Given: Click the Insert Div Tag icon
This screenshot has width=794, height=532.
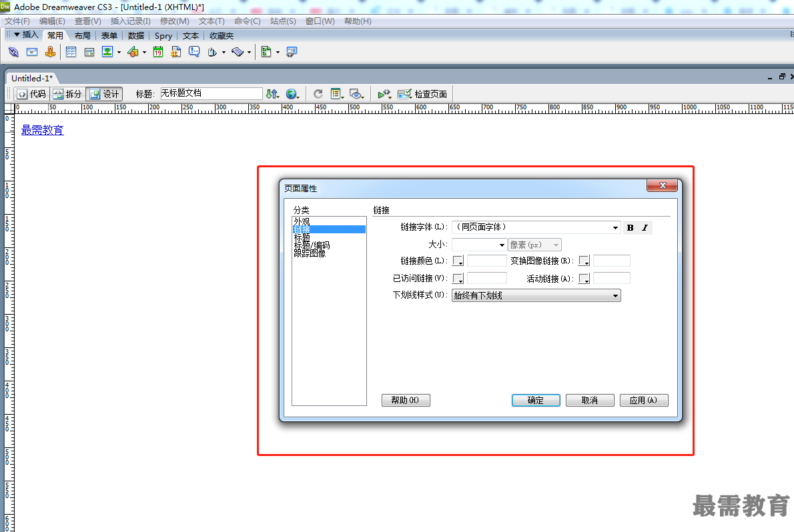Looking at the screenshot, I should 89,51.
